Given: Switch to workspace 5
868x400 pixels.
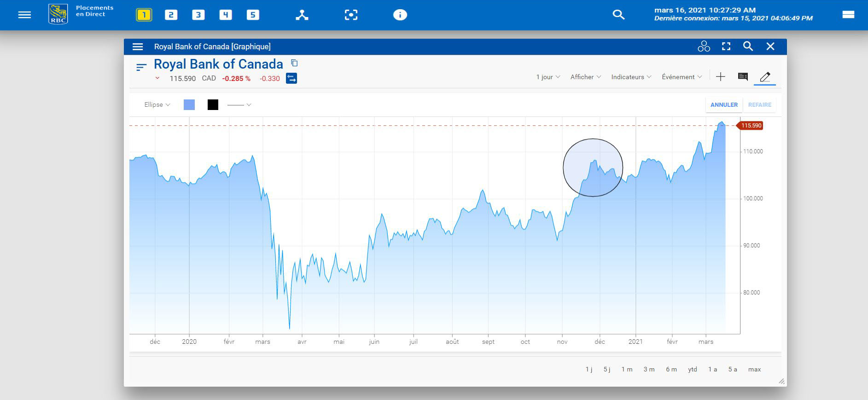Looking at the screenshot, I should tap(252, 15).
